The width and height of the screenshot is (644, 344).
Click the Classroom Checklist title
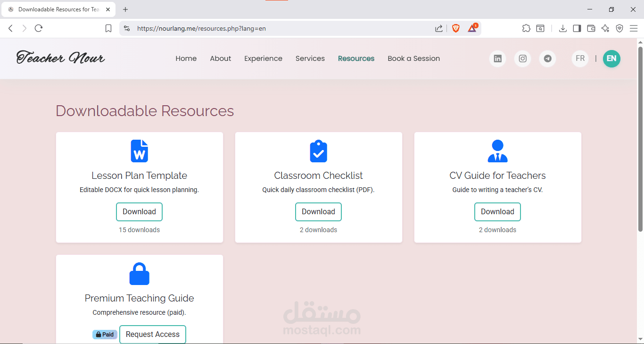[x=318, y=176]
